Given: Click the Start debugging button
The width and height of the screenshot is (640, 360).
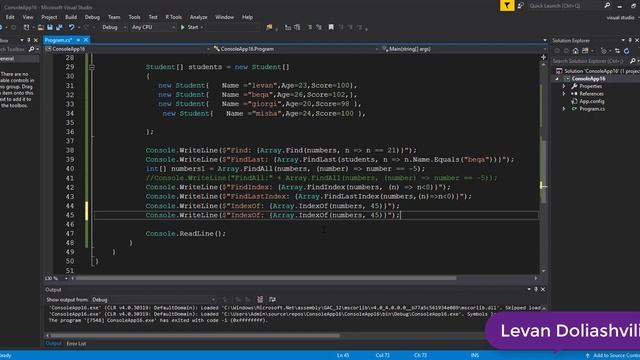Looking at the screenshot, I should click(189, 27).
